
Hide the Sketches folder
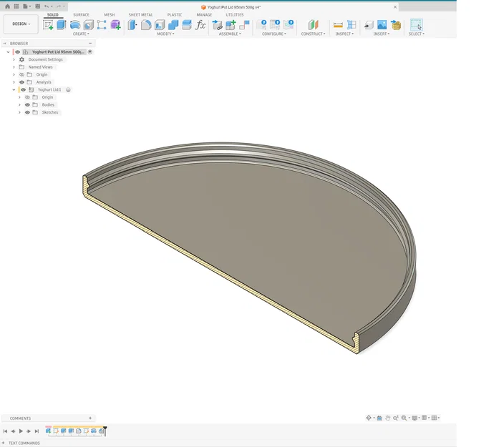27,112
